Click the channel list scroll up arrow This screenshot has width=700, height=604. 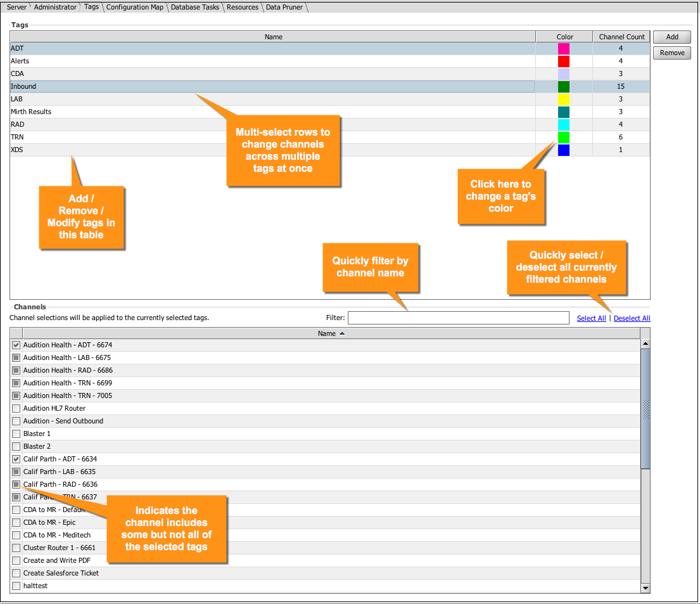pyautogui.click(x=646, y=344)
